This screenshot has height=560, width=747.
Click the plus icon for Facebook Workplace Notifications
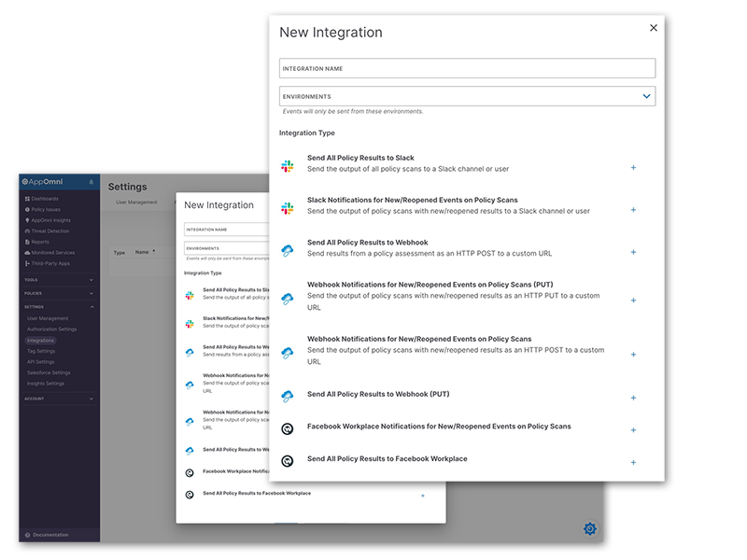tap(633, 430)
